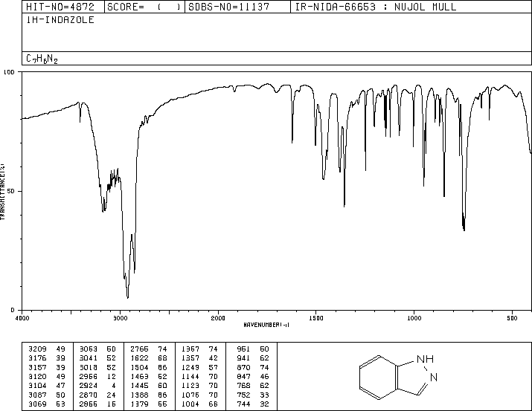
Task: Click the NH label in the structure
Action: pyautogui.click(x=425, y=359)
